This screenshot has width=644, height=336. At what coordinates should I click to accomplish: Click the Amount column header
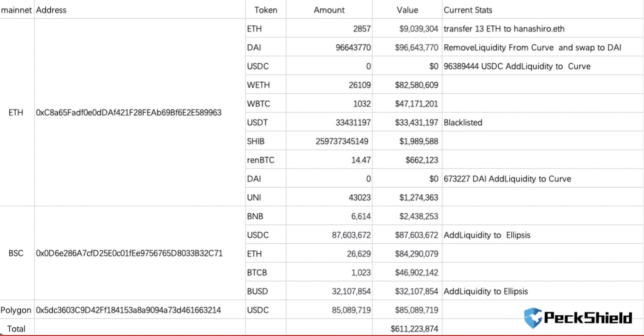(x=329, y=10)
